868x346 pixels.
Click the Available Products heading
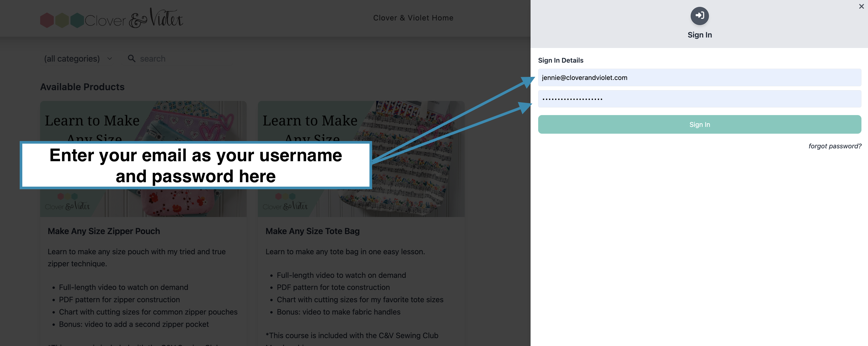pos(82,87)
